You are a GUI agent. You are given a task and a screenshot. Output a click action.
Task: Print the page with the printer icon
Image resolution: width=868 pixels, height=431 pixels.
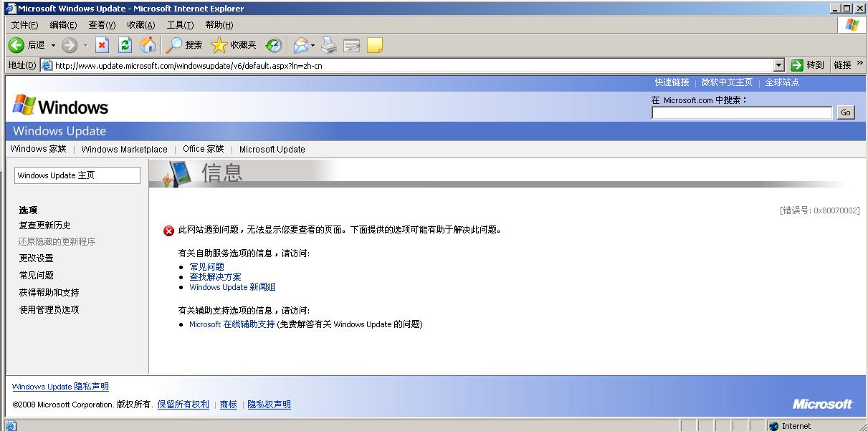[329, 45]
